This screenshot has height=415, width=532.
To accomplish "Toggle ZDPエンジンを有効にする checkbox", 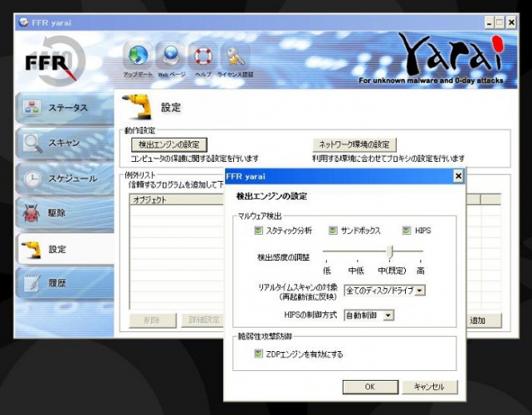I will pyautogui.click(x=258, y=354).
